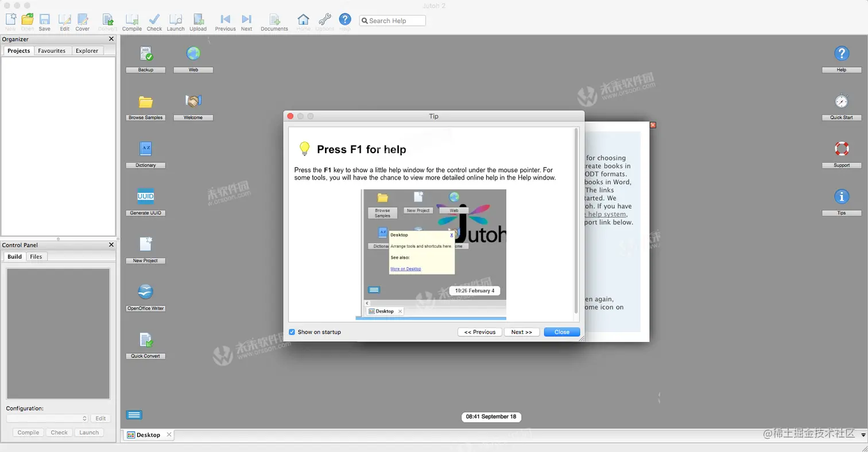Select the Projects tab in Organizer

coord(19,50)
